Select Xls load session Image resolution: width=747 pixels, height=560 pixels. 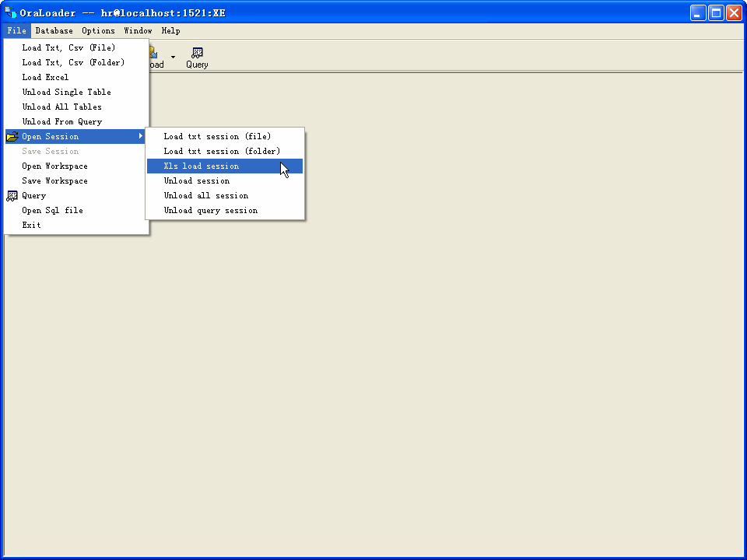point(225,166)
